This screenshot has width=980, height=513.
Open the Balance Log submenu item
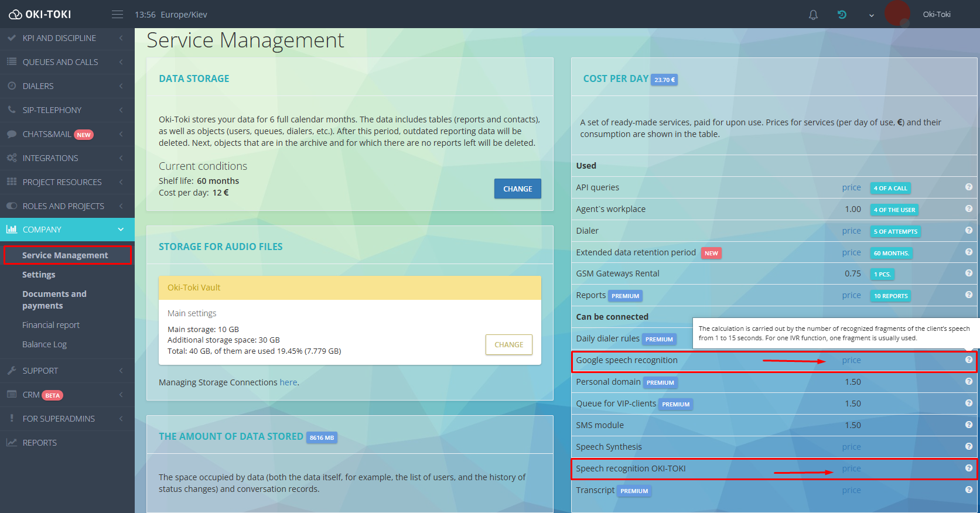(45, 344)
